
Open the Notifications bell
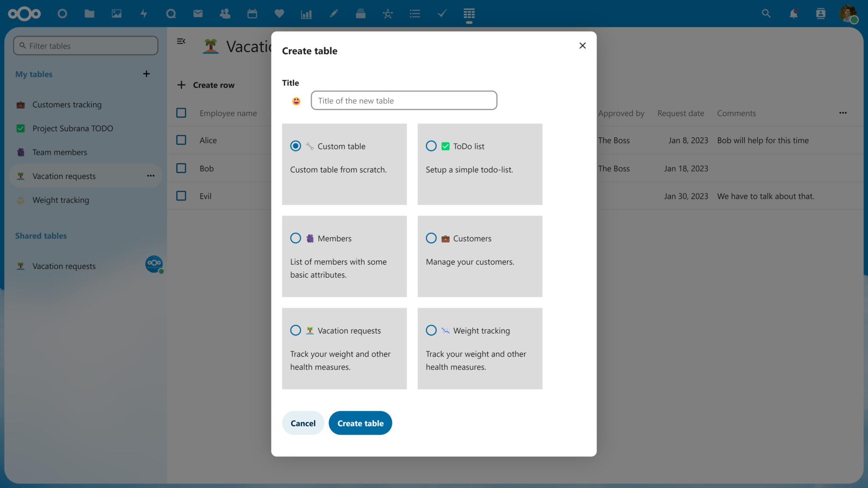[793, 14]
